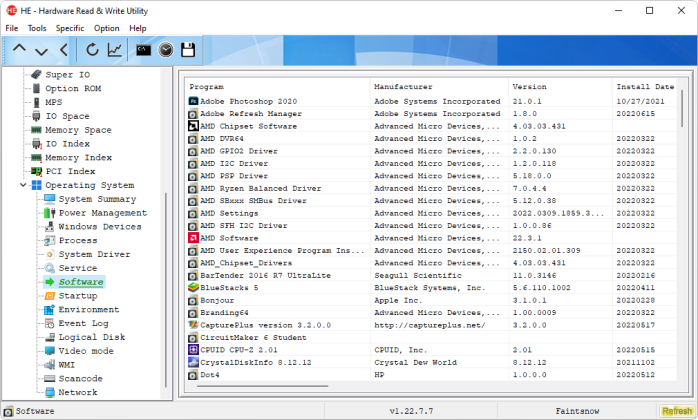698x420 pixels.
Task: Select Process in the tree
Action: tap(78, 240)
